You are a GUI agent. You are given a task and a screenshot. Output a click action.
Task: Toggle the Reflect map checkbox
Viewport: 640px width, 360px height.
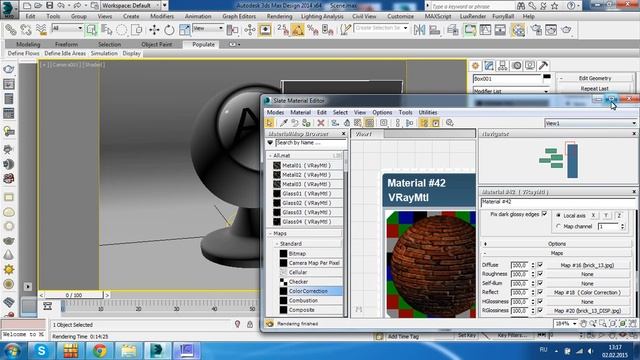pyautogui.click(x=540, y=292)
